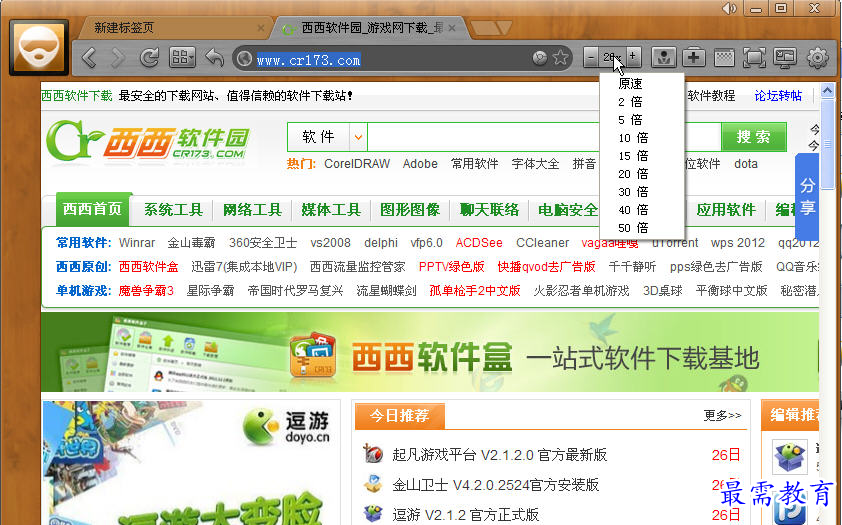Viewport: 842px width, 525px height.
Task: Open the 聊天联络 navigation tab
Action: (x=489, y=209)
